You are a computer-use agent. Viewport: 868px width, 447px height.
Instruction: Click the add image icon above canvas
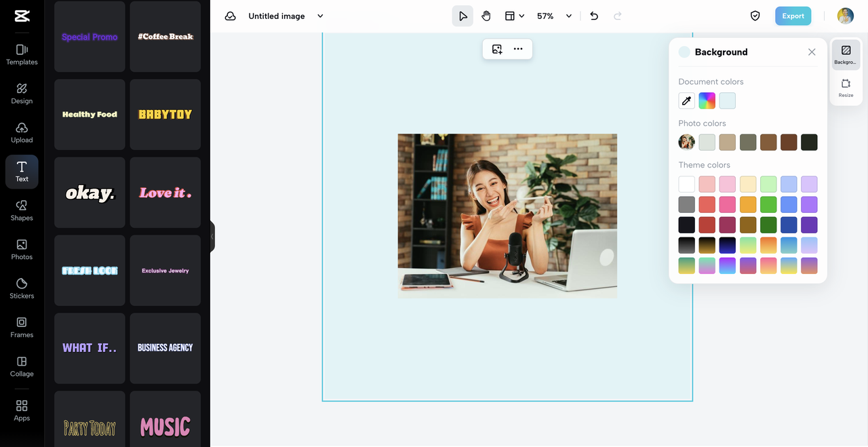click(x=497, y=49)
